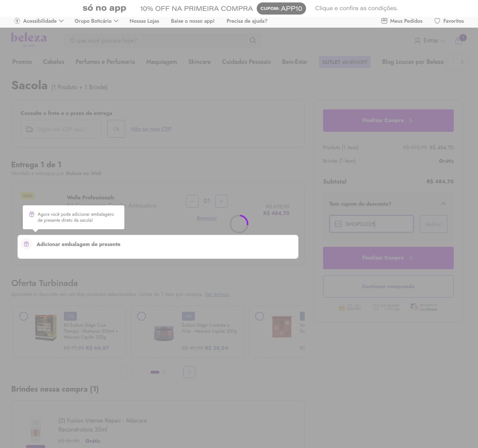Image resolution: width=478 pixels, height=448 pixels.
Task: Click Não sei meu CEP link
Action: [x=151, y=129]
